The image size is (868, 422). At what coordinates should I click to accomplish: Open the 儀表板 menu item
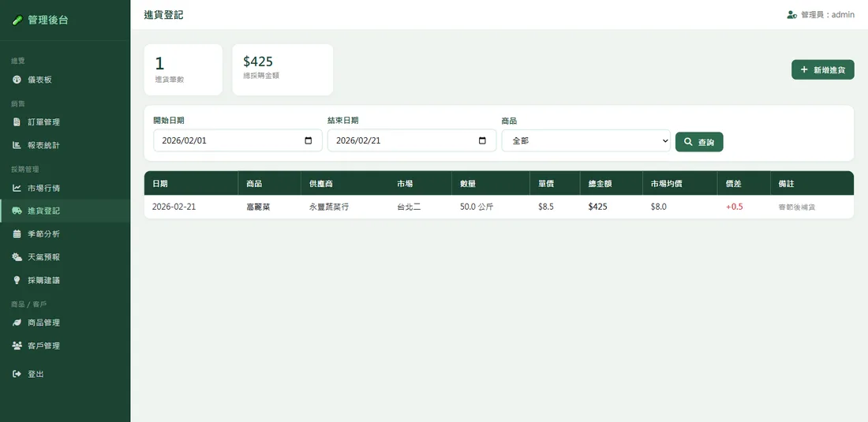pos(65,80)
